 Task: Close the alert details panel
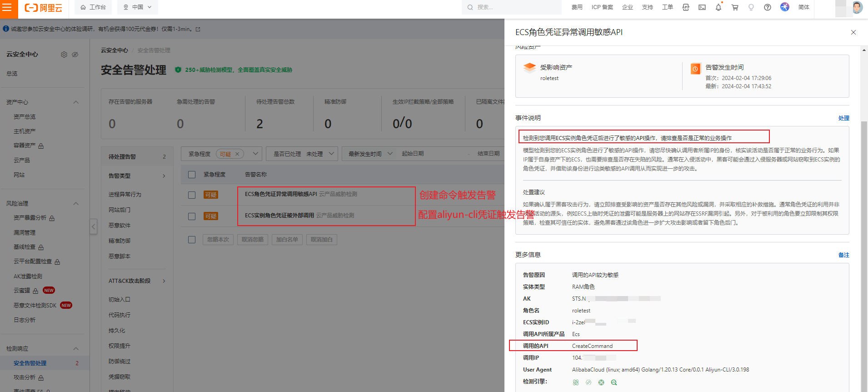point(853,32)
